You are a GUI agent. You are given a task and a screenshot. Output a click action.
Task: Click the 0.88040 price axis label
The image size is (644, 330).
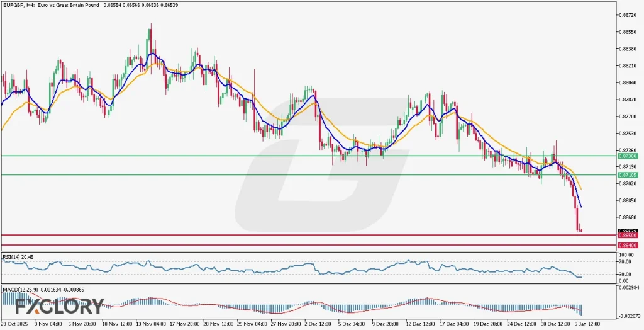tap(629, 82)
